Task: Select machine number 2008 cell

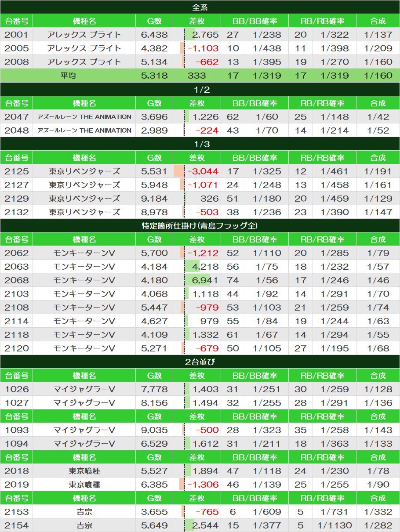Action: point(16,62)
